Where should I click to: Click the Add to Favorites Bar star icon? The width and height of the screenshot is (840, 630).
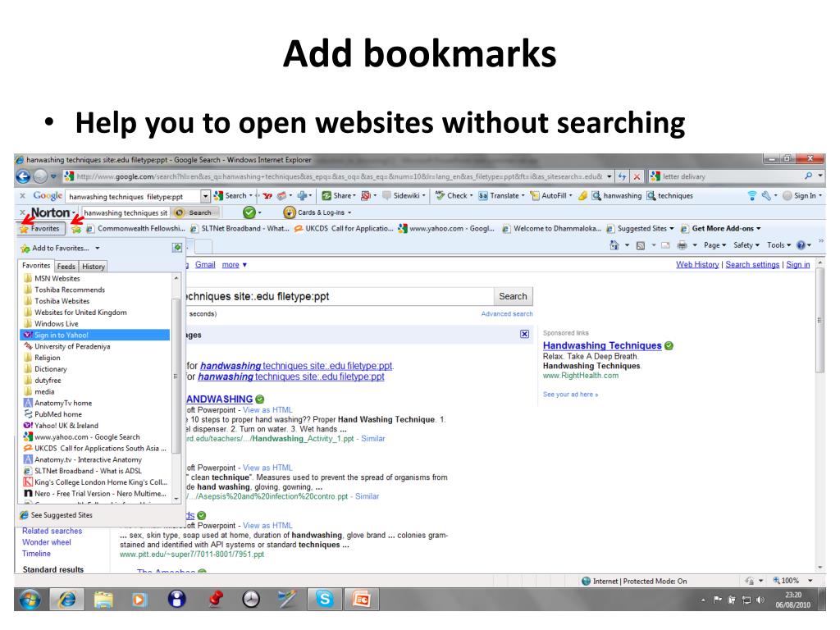(76, 229)
